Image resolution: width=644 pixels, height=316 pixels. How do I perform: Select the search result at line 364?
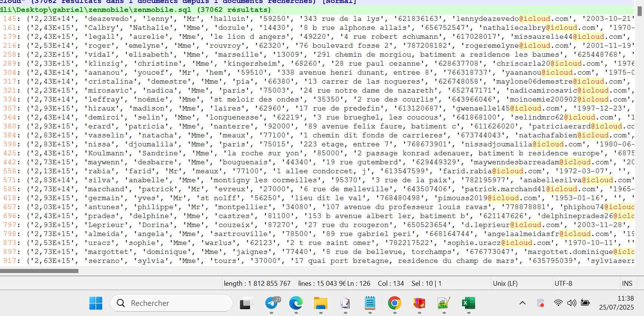pyautogui.click(x=317, y=117)
